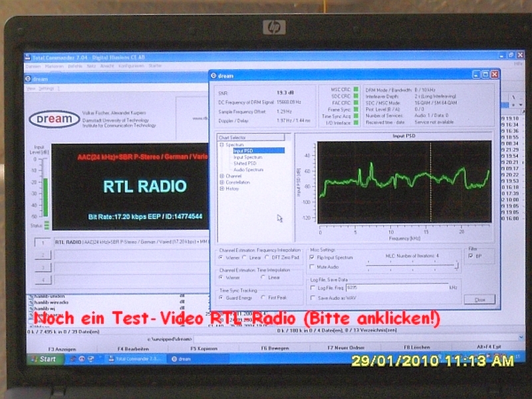Click F5 Kopieren in Total Commander
Image resolution: width=532 pixels, height=399 pixels.
tap(203, 348)
